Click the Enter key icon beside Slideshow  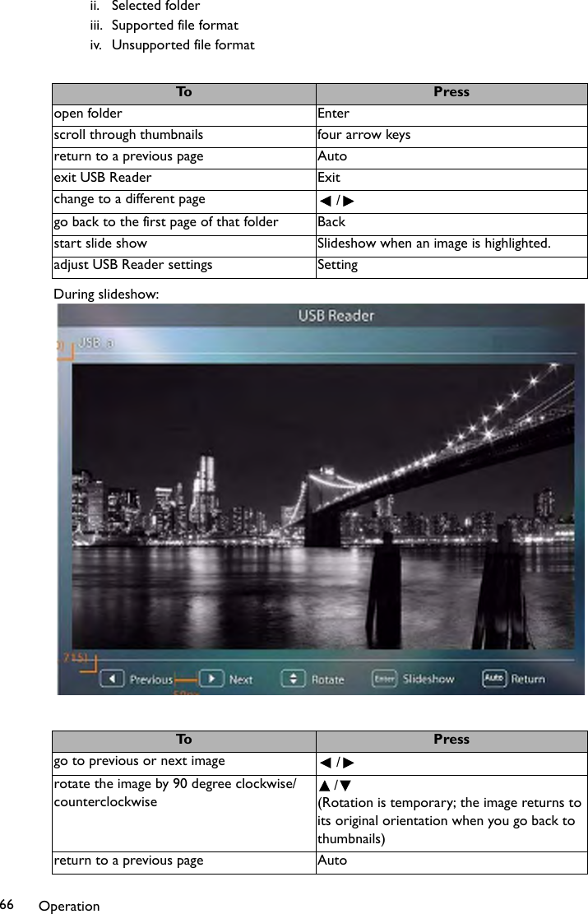(384, 679)
